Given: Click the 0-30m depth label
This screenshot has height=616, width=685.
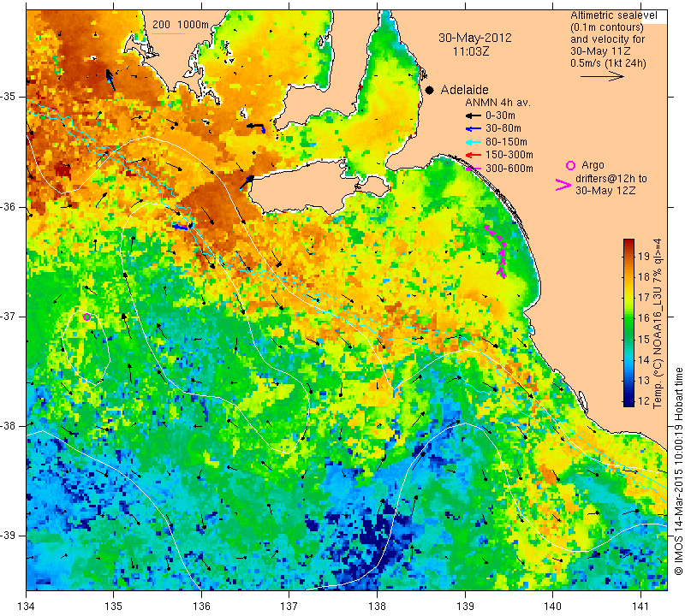Looking at the screenshot, I should pyautogui.click(x=500, y=115).
